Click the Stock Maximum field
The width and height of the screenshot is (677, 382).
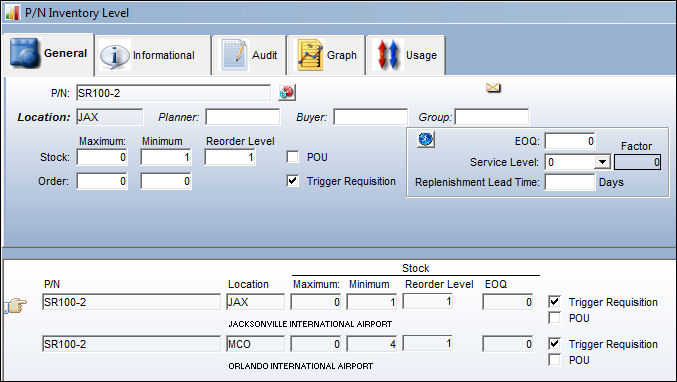(x=102, y=157)
